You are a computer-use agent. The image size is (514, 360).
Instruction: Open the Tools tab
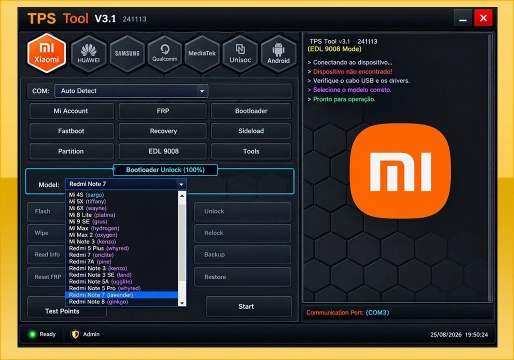(251, 151)
